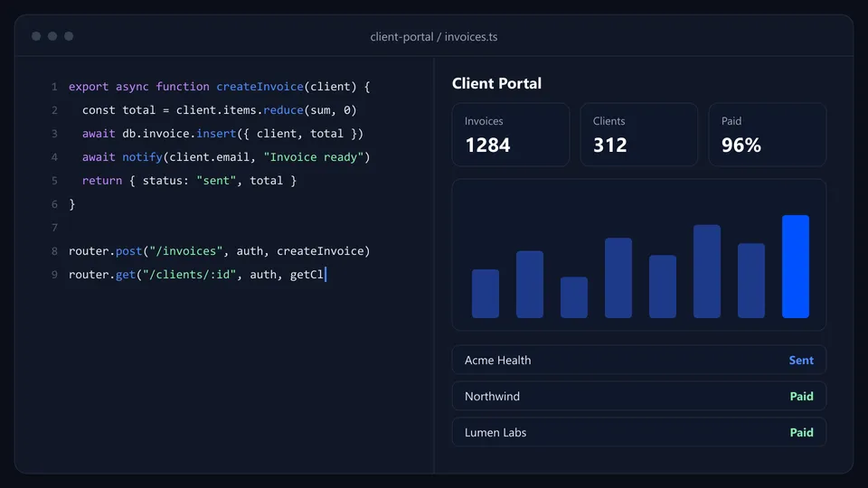The height and width of the screenshot is (488, 868).
Task: Click the Sent status on Acme Health
Action: (801, 361)
